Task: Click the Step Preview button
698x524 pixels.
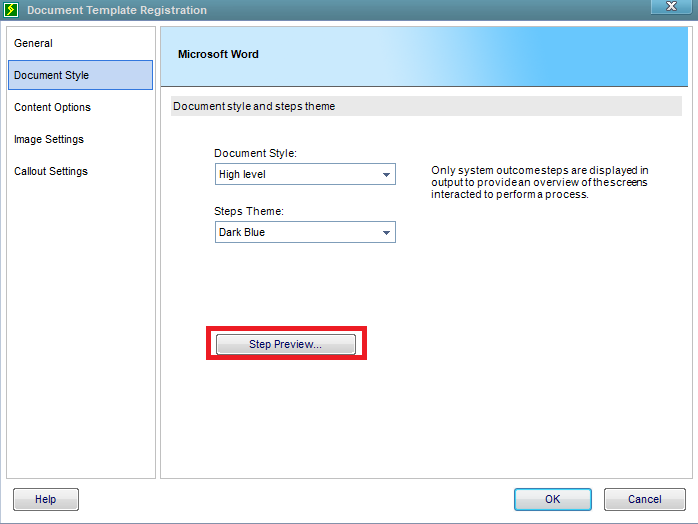Action: point(286,344)
